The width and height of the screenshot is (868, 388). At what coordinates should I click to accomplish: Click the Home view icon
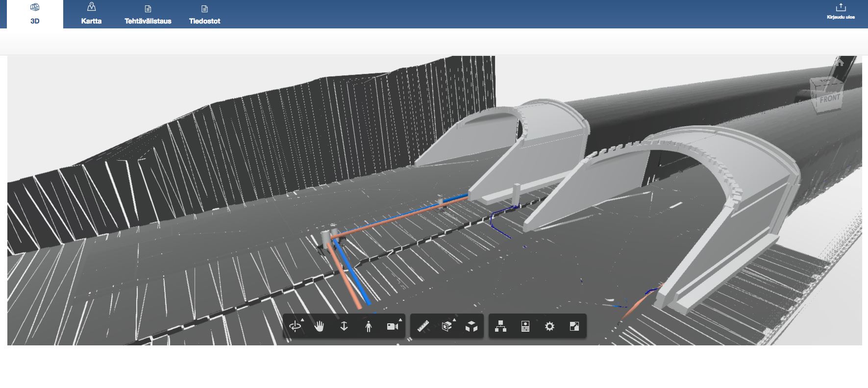coord(840,63)
